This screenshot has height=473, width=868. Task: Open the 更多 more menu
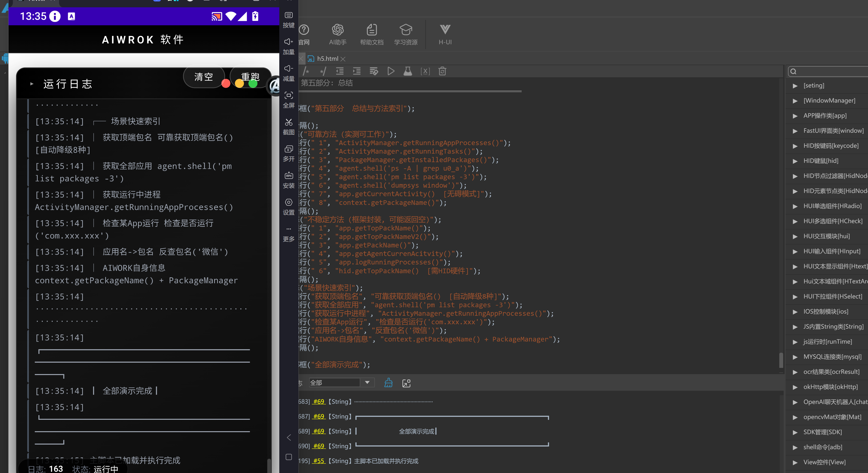(289, 234)
